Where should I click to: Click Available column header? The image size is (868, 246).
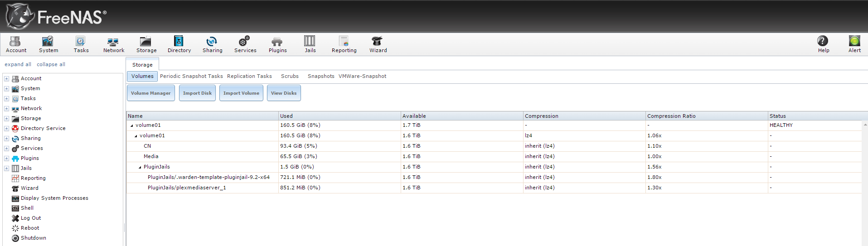[x=462, y=116]
